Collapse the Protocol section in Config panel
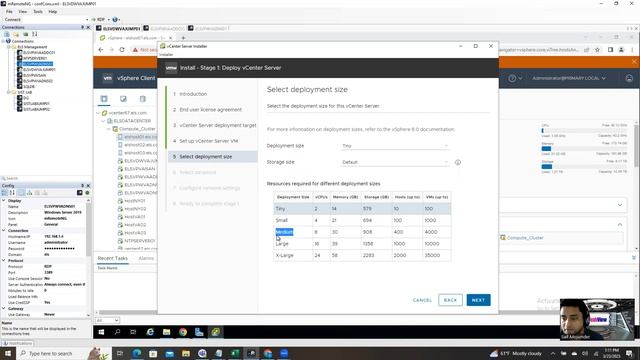 click(x=4, y=260)
